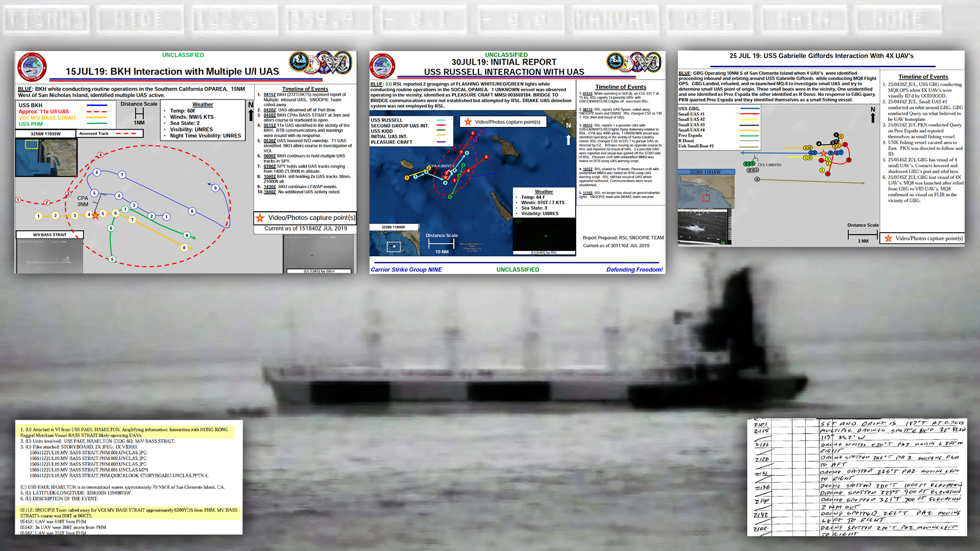The width and height of the screenshot is (980, 551).
Task: Select the capture point star icon on Russell slide
Action: pos(468,122)
